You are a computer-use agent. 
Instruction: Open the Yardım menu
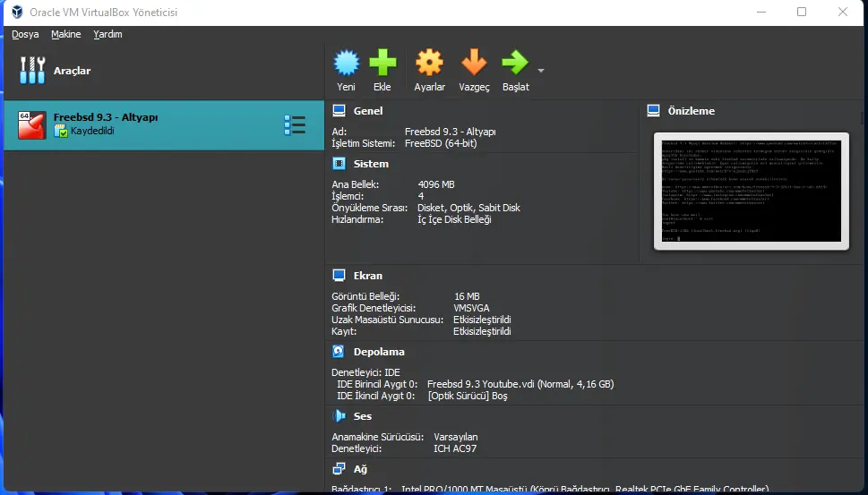[x=107, y=34]
